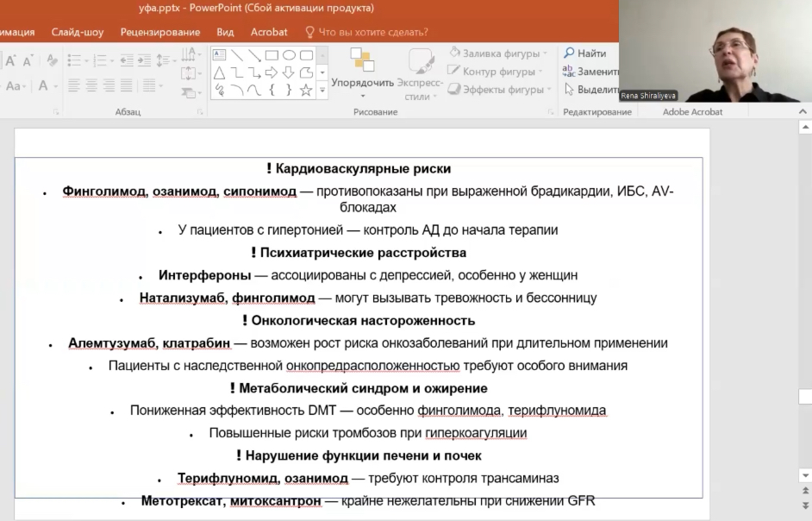Select the isosceles triangle shape
The width and height of the screenshot is (812, 521).
pos(220,72)
